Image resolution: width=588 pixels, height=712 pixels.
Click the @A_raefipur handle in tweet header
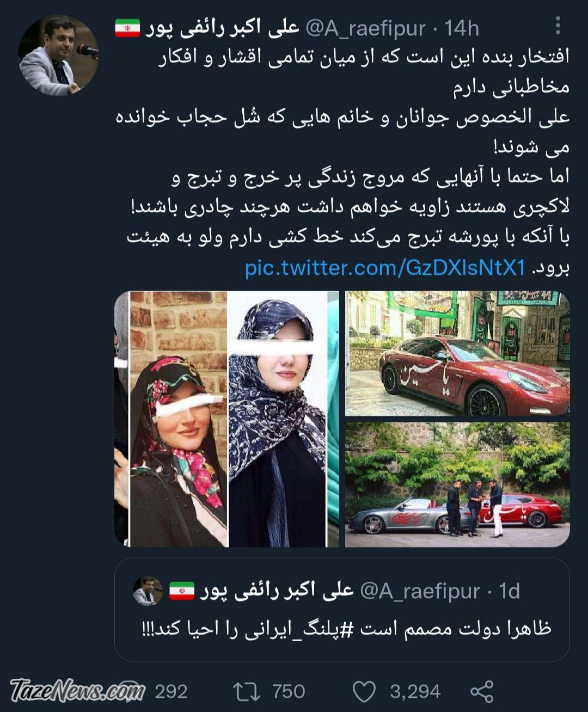tap(365, 28)
